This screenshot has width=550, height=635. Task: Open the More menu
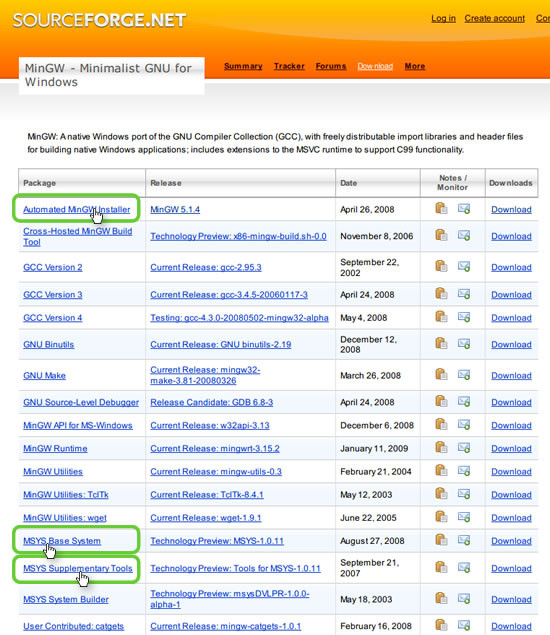pos(415,66)
